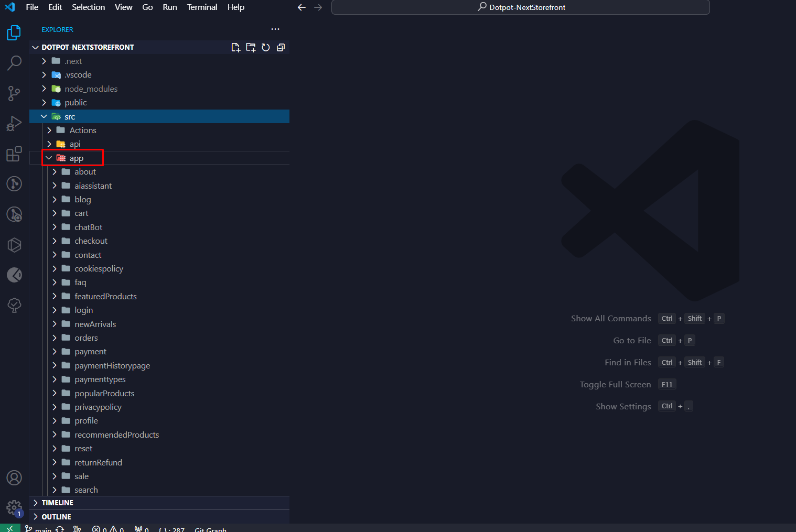
Task: Open the Accounts menu icon
Action: tap(14, 477)
